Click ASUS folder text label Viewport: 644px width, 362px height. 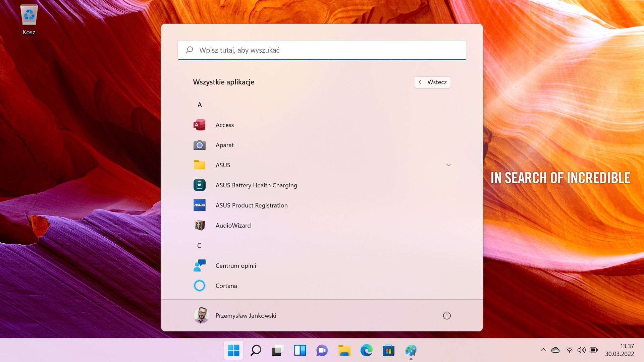pos(223,165)
